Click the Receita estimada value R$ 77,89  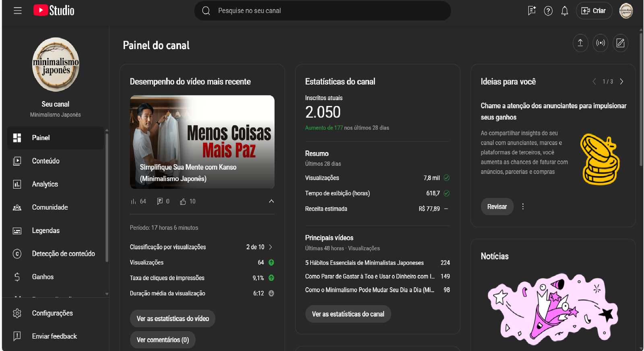pyautogui.click(x=429, y=209)
